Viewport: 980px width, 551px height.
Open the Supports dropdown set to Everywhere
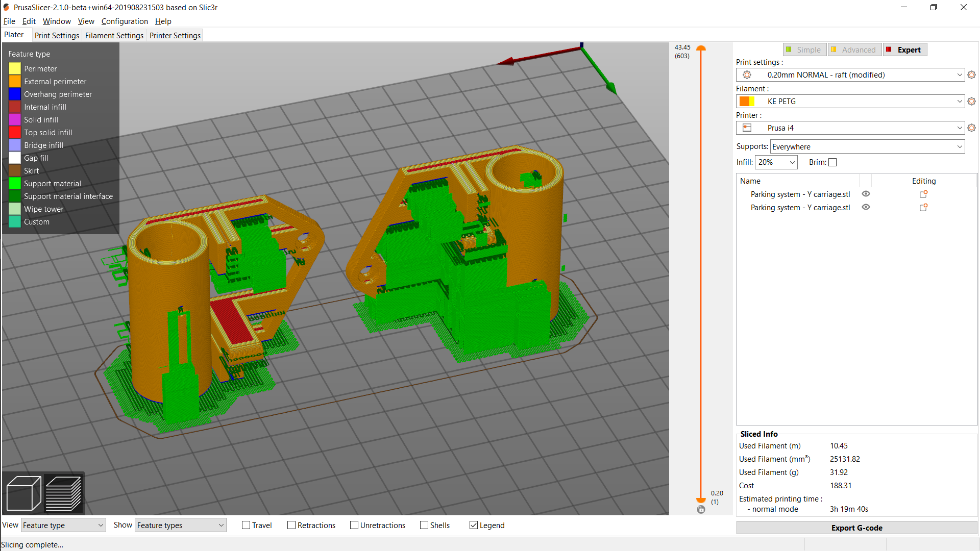(x=866, y=146)
